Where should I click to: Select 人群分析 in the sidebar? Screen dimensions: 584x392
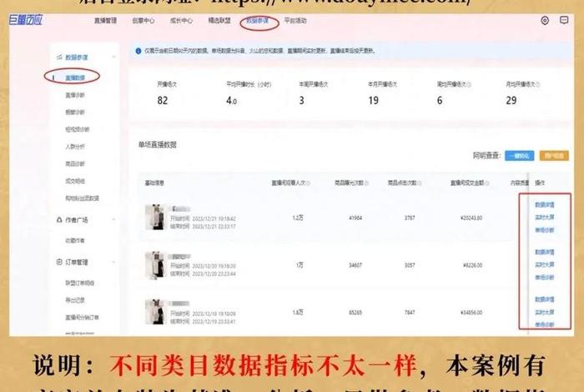point(75,146)
